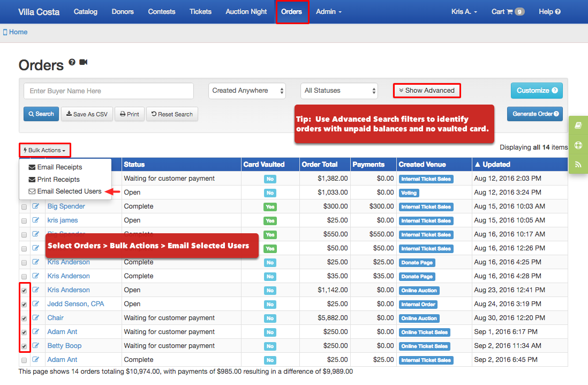Click the Print button
The width and height of the screenshot is (588, 385).
130,114
